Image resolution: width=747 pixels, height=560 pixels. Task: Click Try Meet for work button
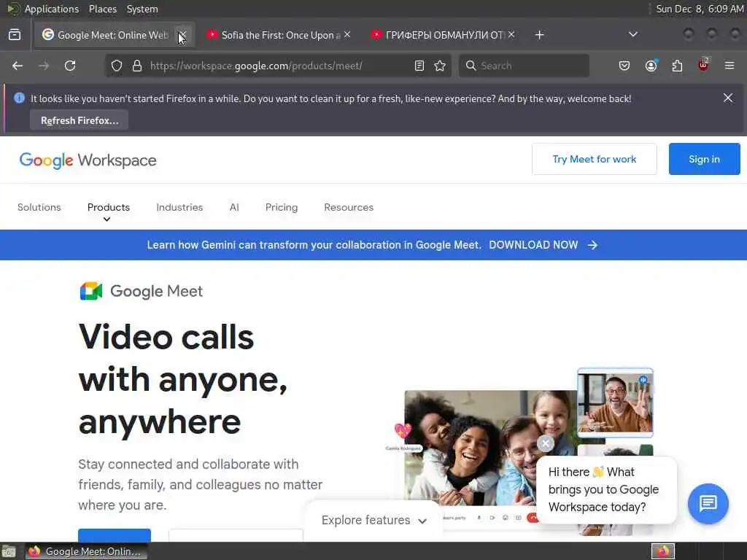(x=594, y=159)
